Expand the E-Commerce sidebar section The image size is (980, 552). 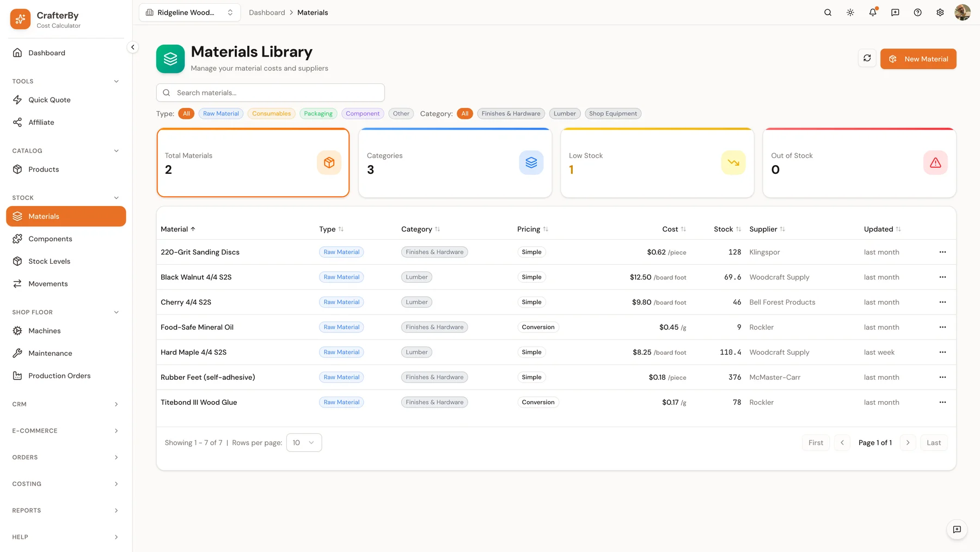pos(65,431)
